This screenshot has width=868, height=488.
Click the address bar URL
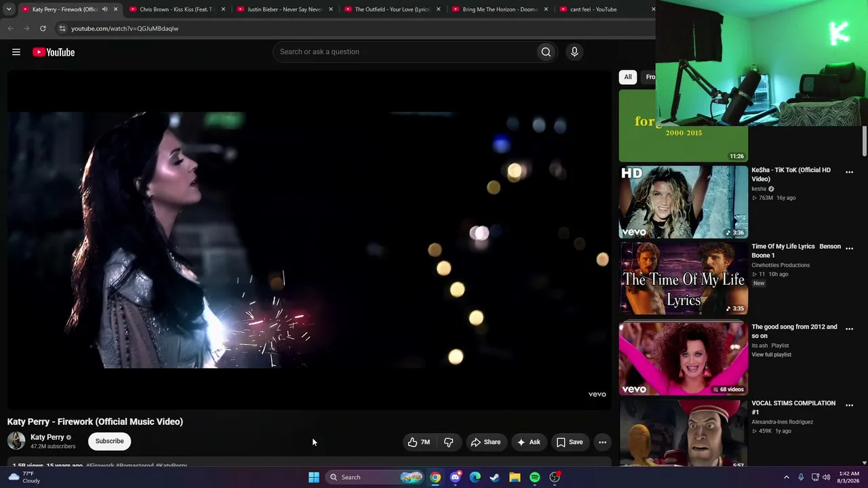tap(125, 28)
